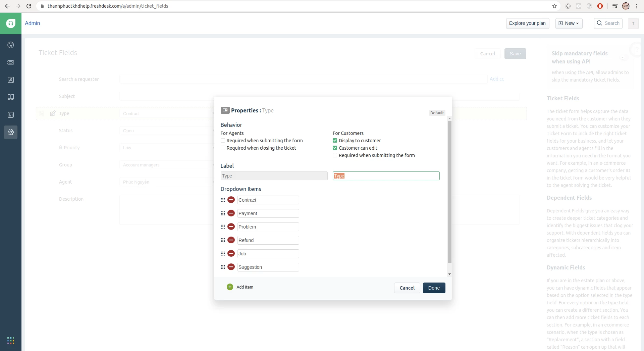The width and height of the screenshot is (644, 351).
Task: Open the Chrome menu three dots
Action: (637, 6)
